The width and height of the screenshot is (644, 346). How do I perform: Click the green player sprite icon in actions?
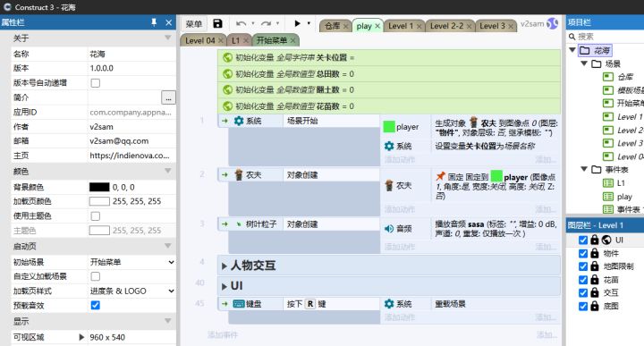click(x=389, y=127)
